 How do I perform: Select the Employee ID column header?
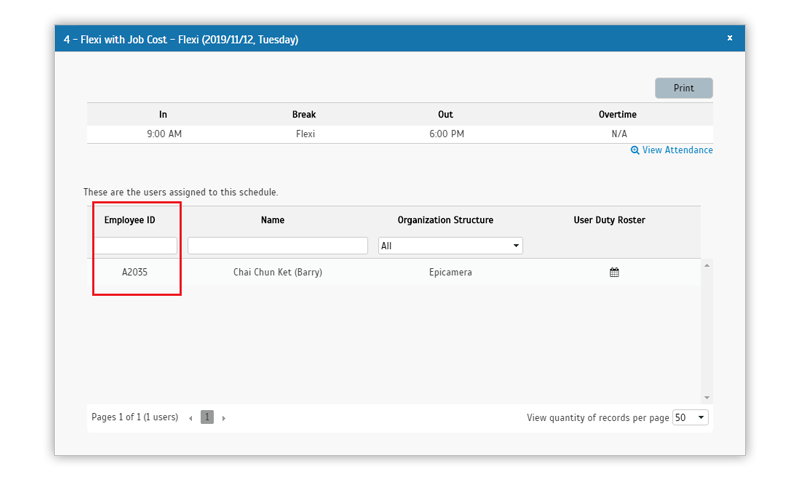[130, 220]
